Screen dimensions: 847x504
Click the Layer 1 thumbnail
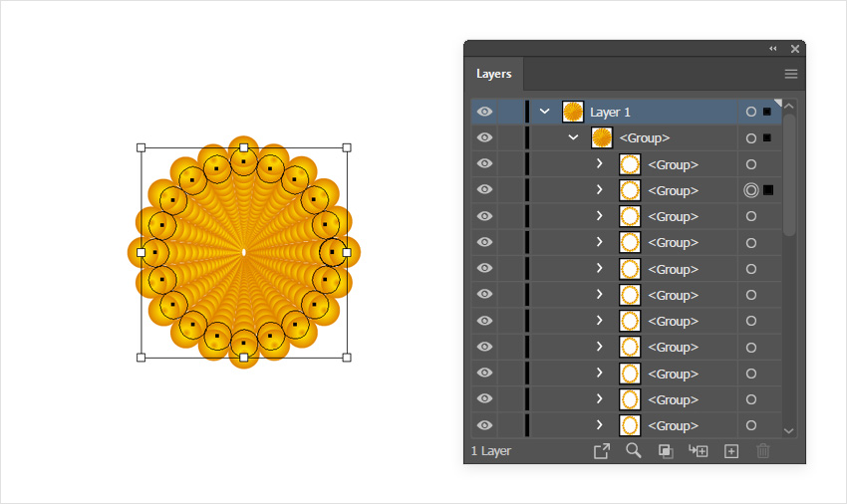[572, 112]
